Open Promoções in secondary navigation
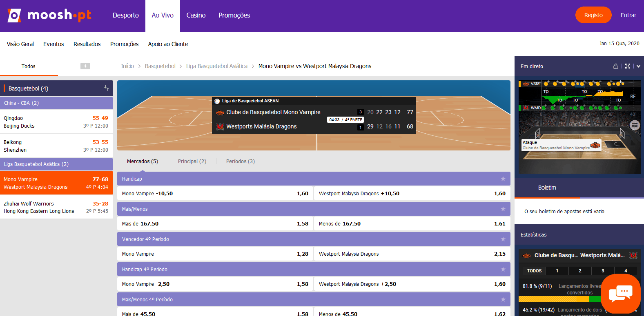The width and height of the screenshot is (644, 316). pos(124,44)
